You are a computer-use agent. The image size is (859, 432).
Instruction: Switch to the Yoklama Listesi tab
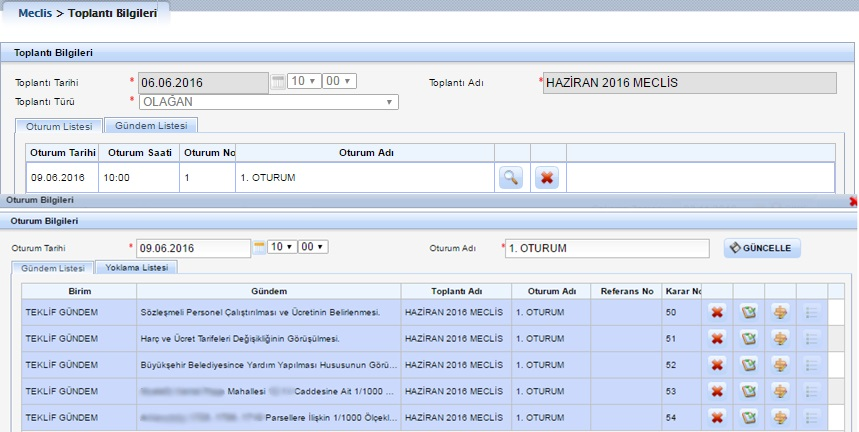(x=136, y=267)
